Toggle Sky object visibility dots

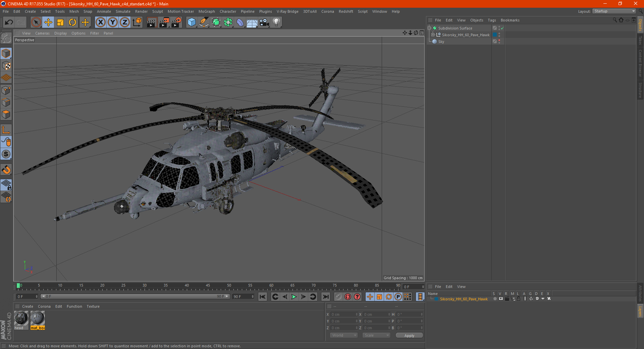point(499,42)
